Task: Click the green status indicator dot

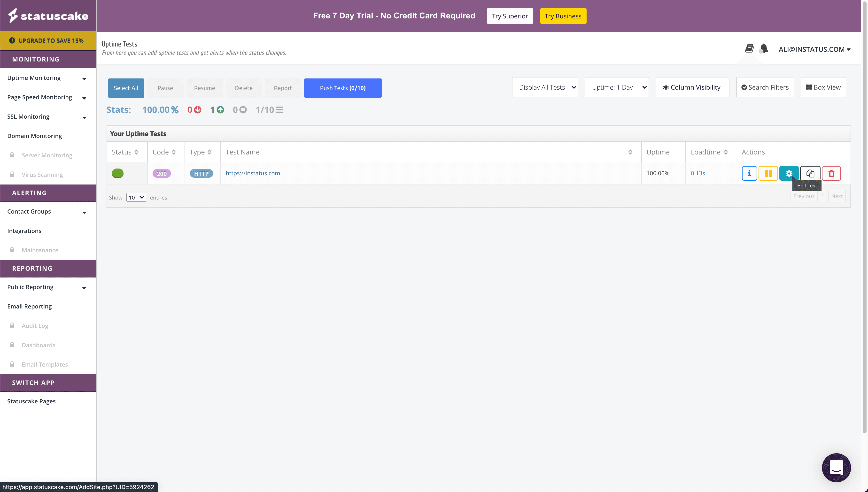Action: 118,173
